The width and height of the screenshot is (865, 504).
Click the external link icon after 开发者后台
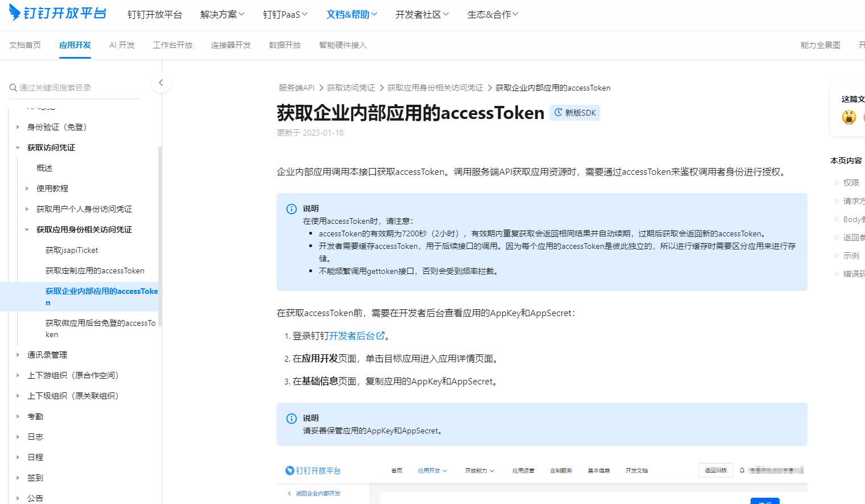(380, 335)
